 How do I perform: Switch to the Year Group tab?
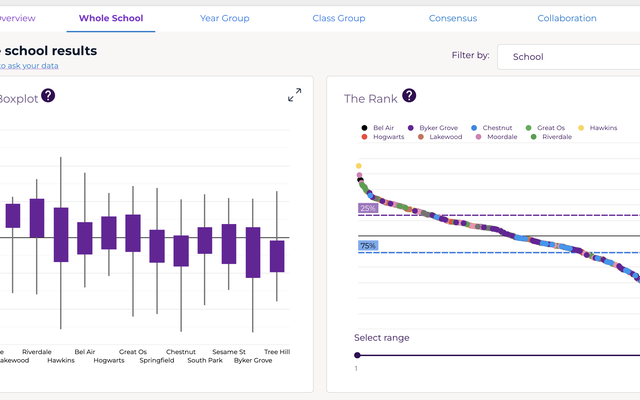[x=224, y=18]
